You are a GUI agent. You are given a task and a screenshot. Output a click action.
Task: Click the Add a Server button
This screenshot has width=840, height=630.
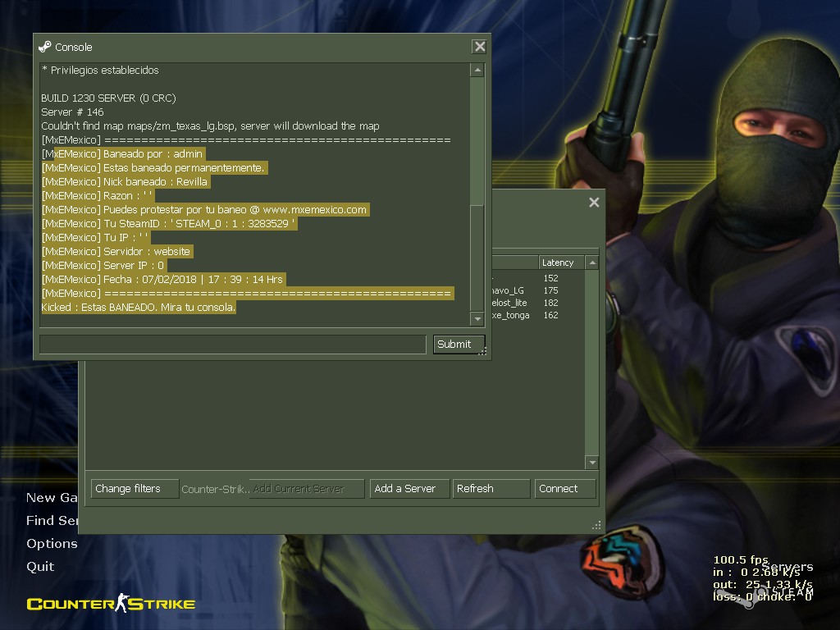tap(409, 489)
